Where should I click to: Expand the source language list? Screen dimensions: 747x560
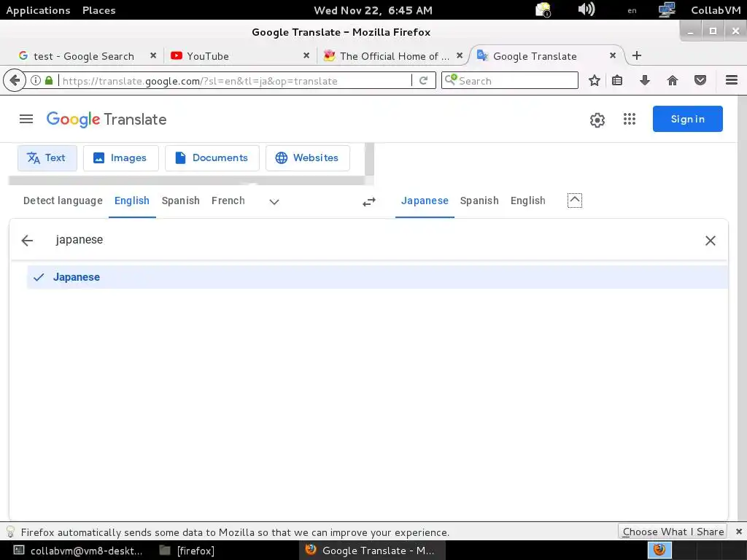(x=274, y=202)
